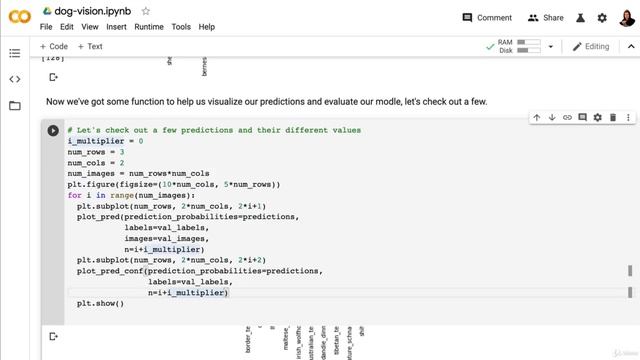Viewport: 640px width, 360px height.
Task: Open the Colab home logo
Action: pos(19,17)
